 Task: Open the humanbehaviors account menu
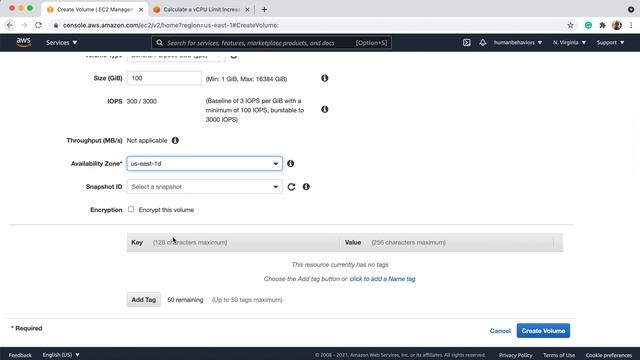[x=518, y=42]
